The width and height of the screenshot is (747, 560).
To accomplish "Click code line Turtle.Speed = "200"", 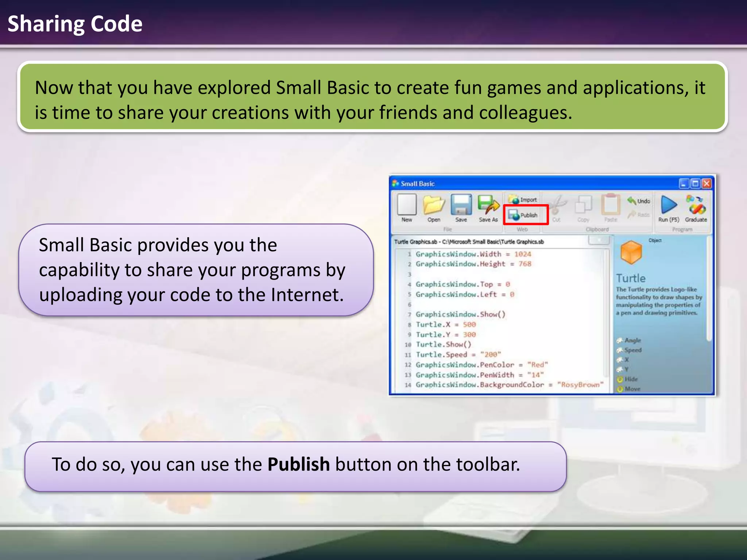I will (x=458, y=355).
